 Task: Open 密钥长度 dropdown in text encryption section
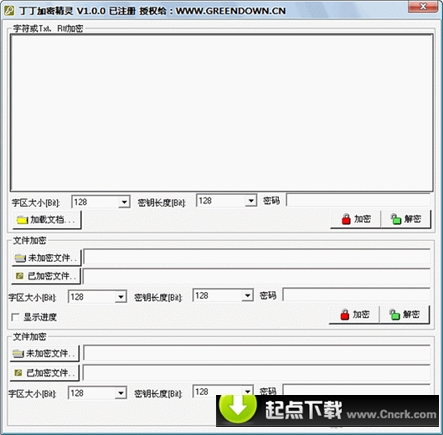tap(251, 201)
